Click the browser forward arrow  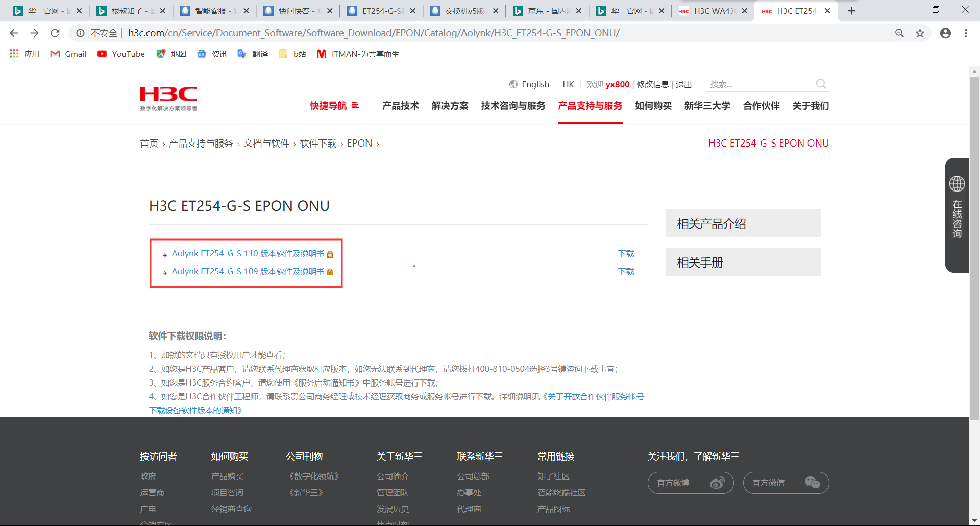pos(34,33)
